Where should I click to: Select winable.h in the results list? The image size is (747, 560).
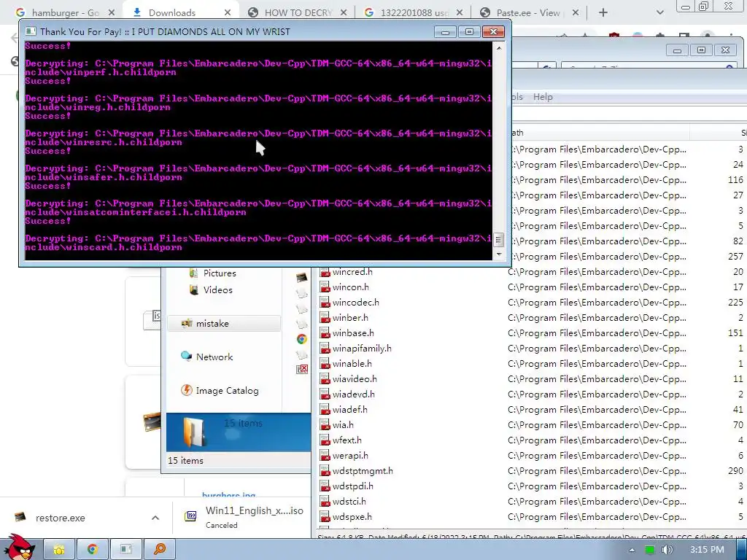352,363
